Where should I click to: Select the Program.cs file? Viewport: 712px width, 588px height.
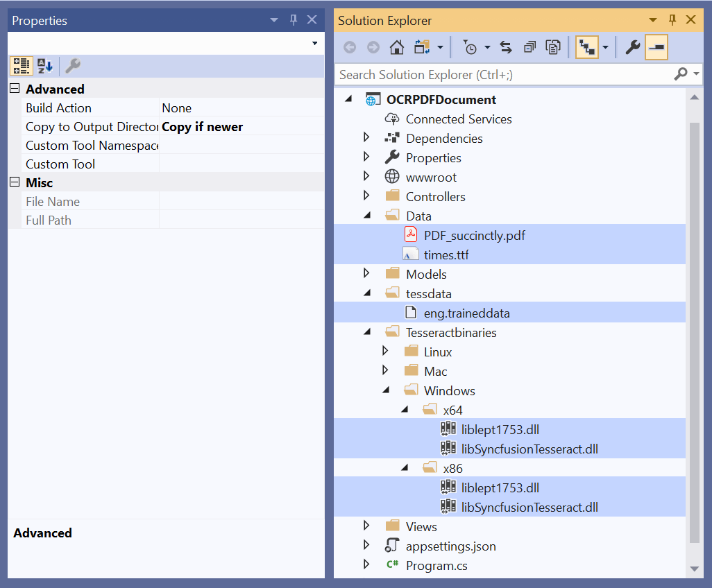click(436, 565)
